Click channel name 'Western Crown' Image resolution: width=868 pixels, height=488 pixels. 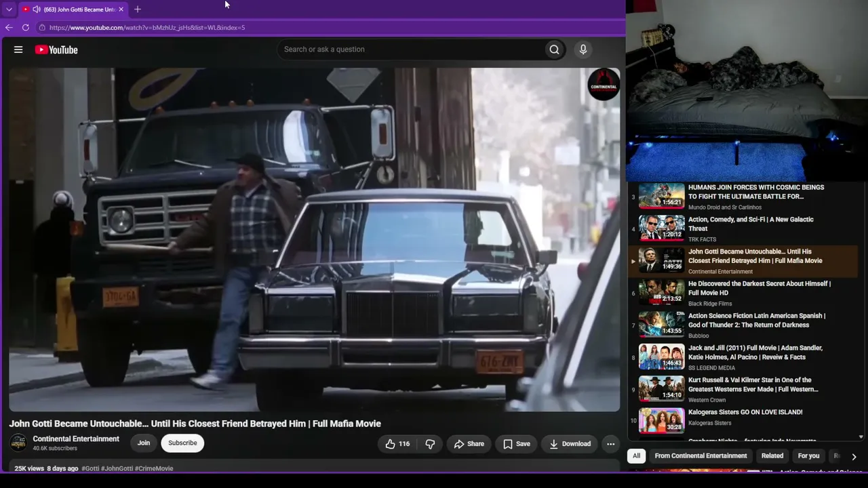tap(707, 400)
